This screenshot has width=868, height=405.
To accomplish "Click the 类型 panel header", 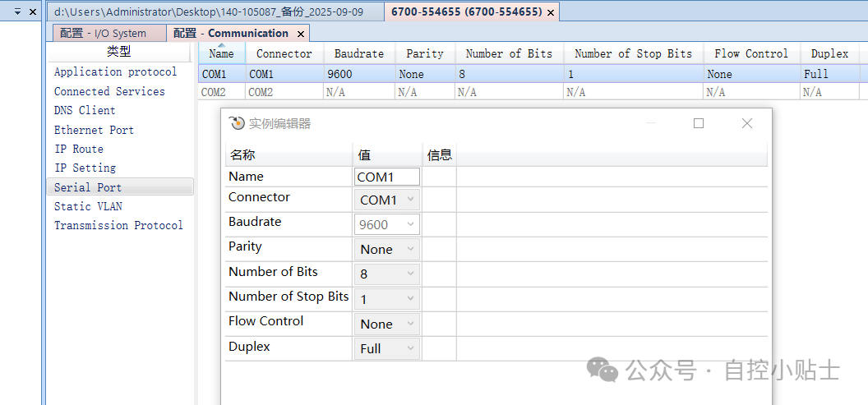I will (x=119, y=52).
